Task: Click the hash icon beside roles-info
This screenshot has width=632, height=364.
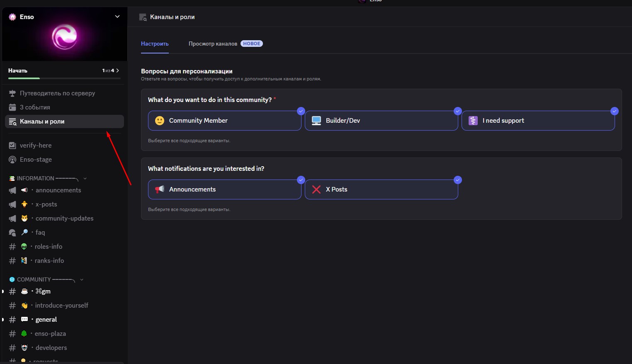Action: pyautogui.click(x=12, y=247)
